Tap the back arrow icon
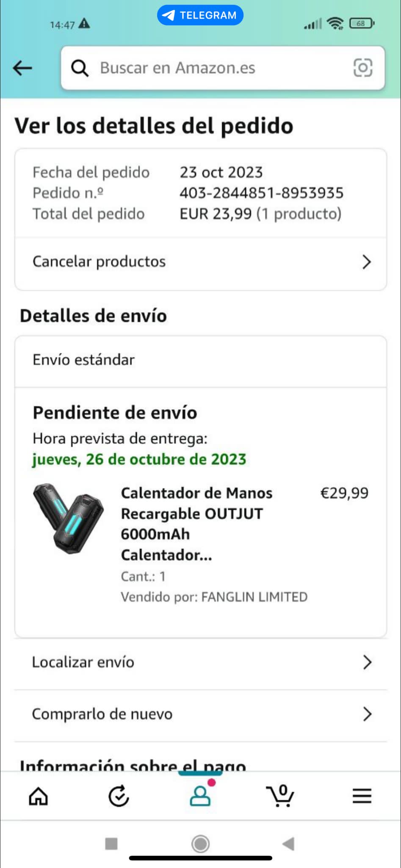 (x=22, y=68)
